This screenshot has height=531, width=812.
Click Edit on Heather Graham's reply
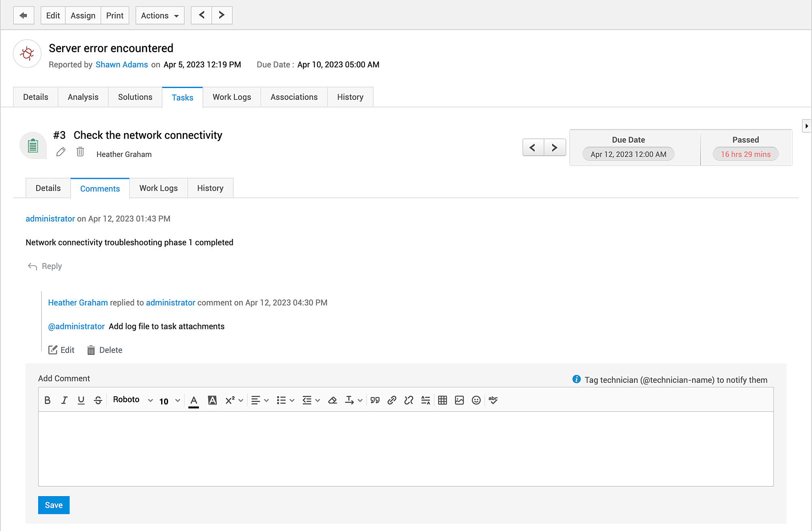[x=61, y=350]
